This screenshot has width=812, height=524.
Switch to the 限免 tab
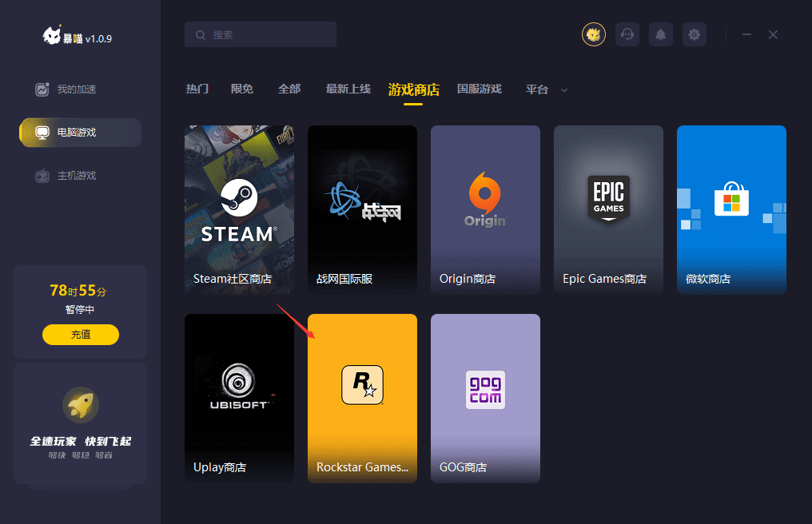coord(242,89)
